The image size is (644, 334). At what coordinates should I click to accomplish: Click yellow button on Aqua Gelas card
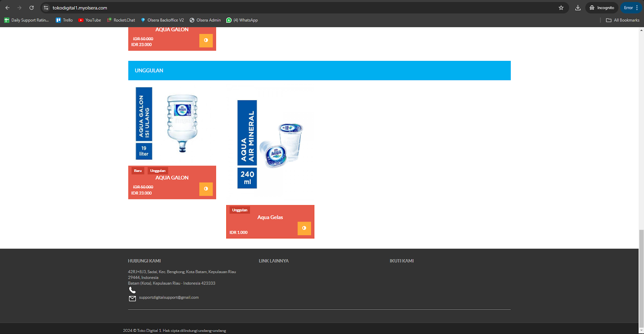[x=304, y=228]
